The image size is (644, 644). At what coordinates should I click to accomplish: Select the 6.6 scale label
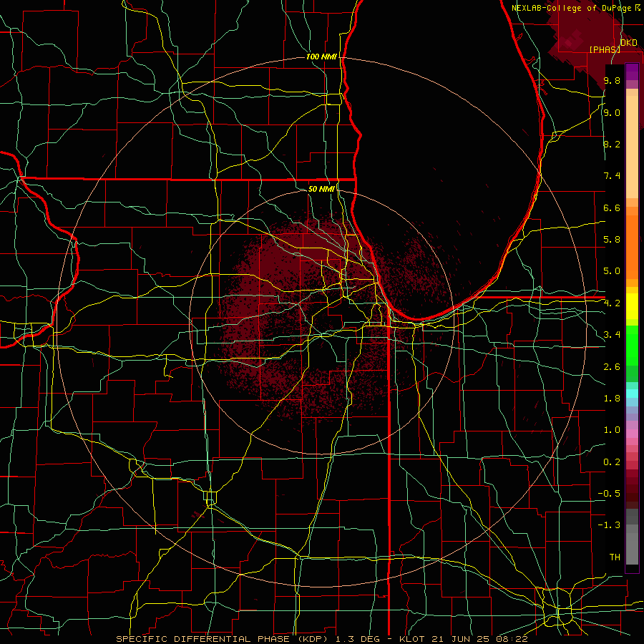point(612,208)
